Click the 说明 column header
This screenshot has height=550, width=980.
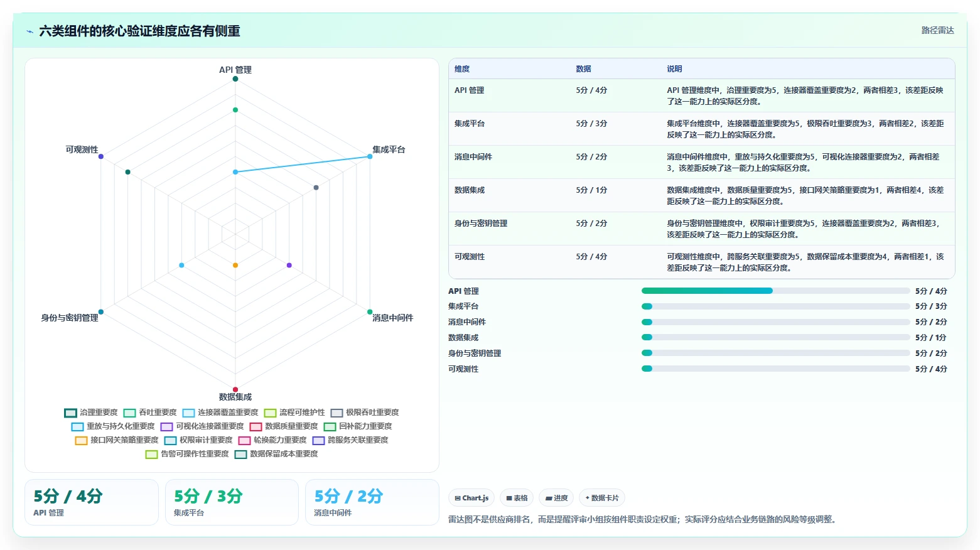674,69
